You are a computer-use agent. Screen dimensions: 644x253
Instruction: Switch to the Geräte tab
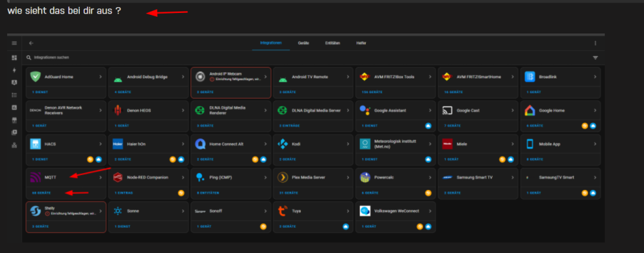(x=303, y=43)
